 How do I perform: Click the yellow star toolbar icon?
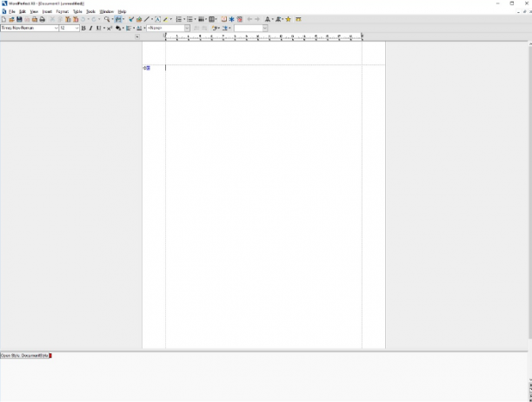(x=289, y=19)
